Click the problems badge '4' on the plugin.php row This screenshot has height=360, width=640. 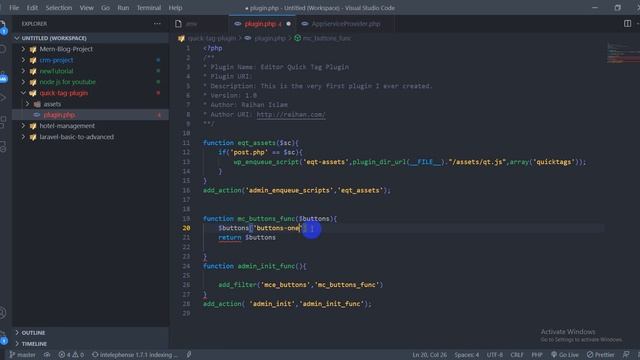pos(159,115)
